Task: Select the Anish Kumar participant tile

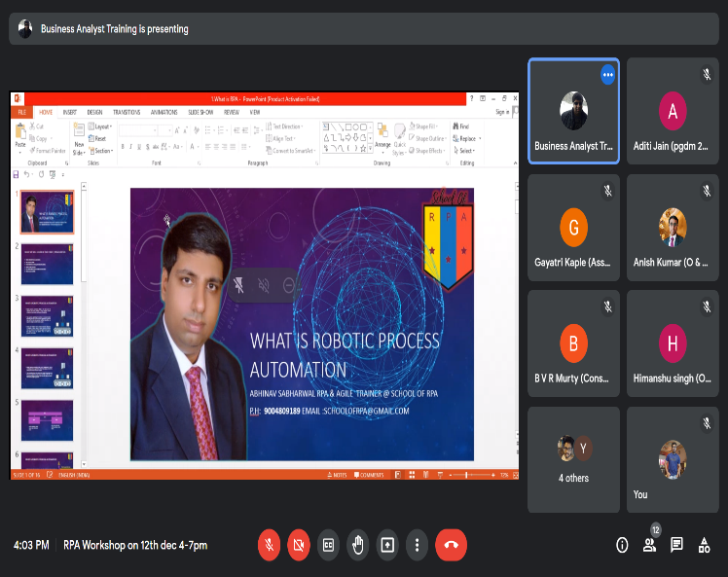Action: 673,228
